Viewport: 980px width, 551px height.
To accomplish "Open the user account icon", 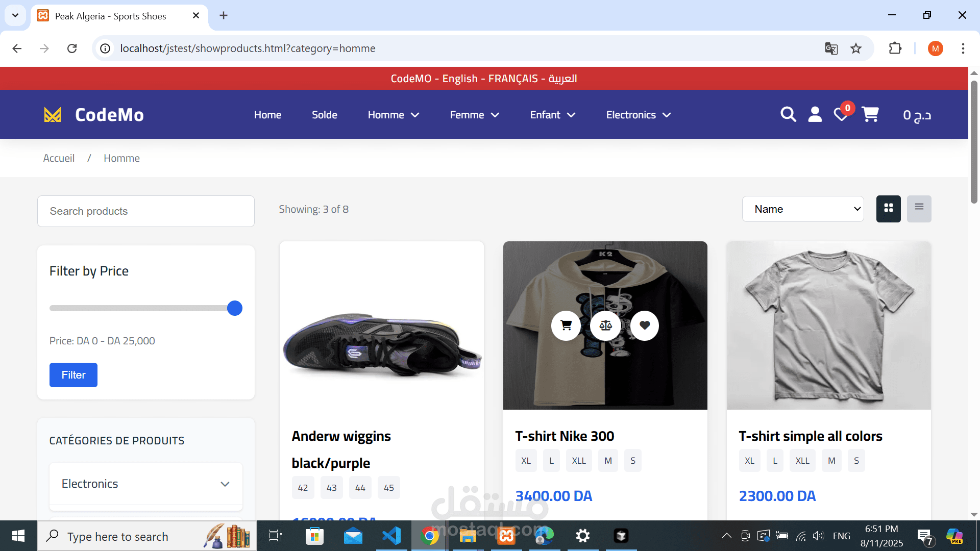I will tap(815, 114).
